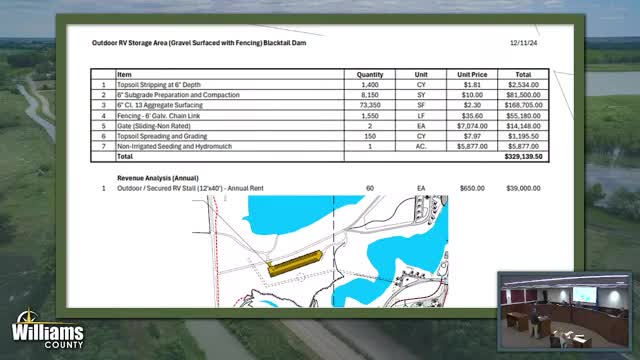
Task: Click the unit 'AC.' in seeding row
Action: tap(421, 146)
